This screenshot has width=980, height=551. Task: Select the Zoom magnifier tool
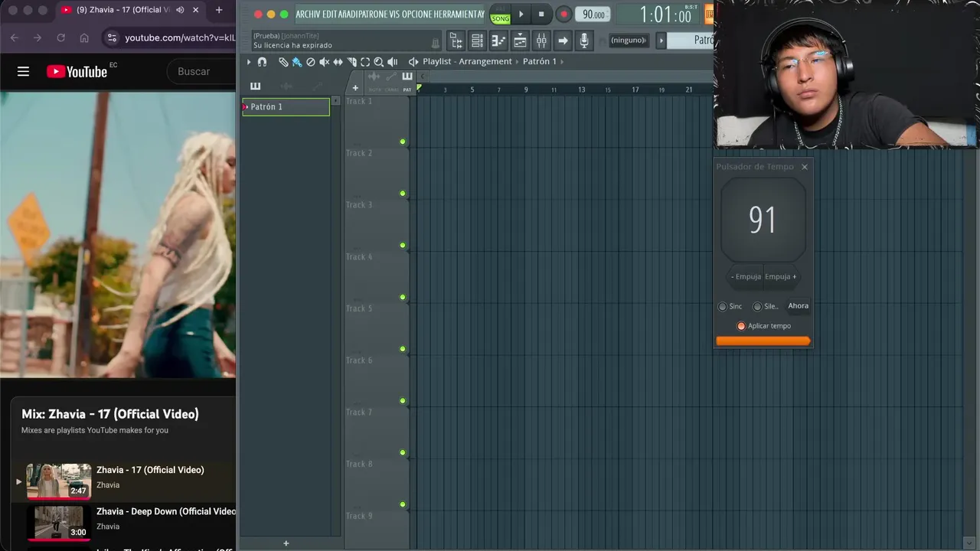378,62
